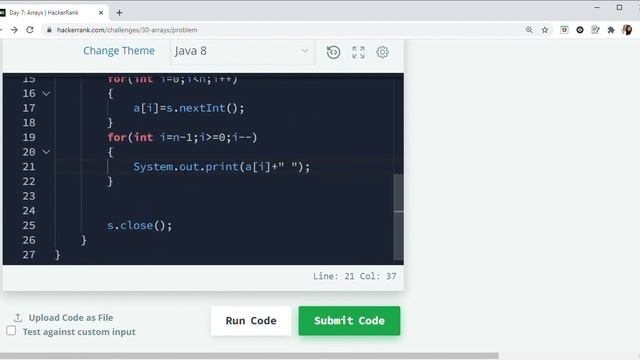Image resolution: width=640 pixels, height=360 pixels.
Task: Open editor settings gear icon
Action: click(x=382, y=52)
